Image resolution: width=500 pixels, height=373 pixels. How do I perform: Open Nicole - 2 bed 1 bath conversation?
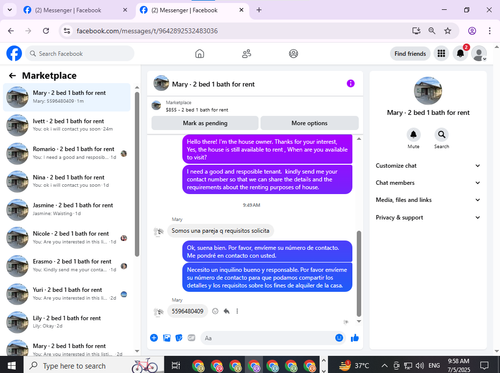tap(67, 238)
